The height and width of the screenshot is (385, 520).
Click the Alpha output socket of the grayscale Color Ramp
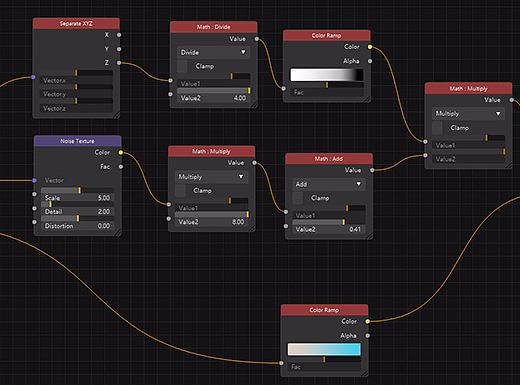[370, 61]
